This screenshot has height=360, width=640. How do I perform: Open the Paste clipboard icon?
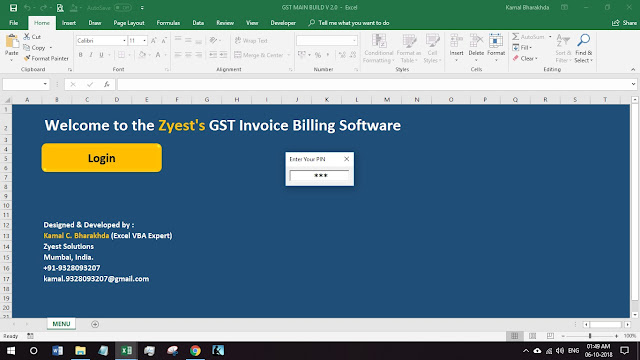pyautogui.click(x=12, y=41)
